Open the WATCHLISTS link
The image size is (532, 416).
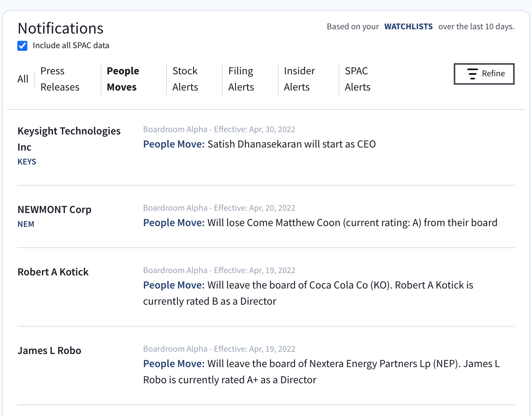[x=408, y=27]
